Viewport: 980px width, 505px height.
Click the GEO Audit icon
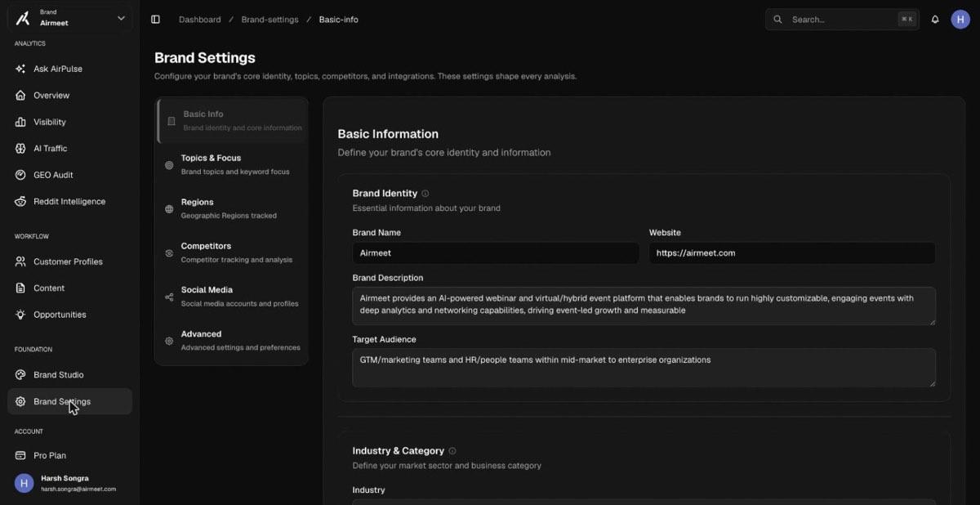pyautogui.click(x=20, y=175)
